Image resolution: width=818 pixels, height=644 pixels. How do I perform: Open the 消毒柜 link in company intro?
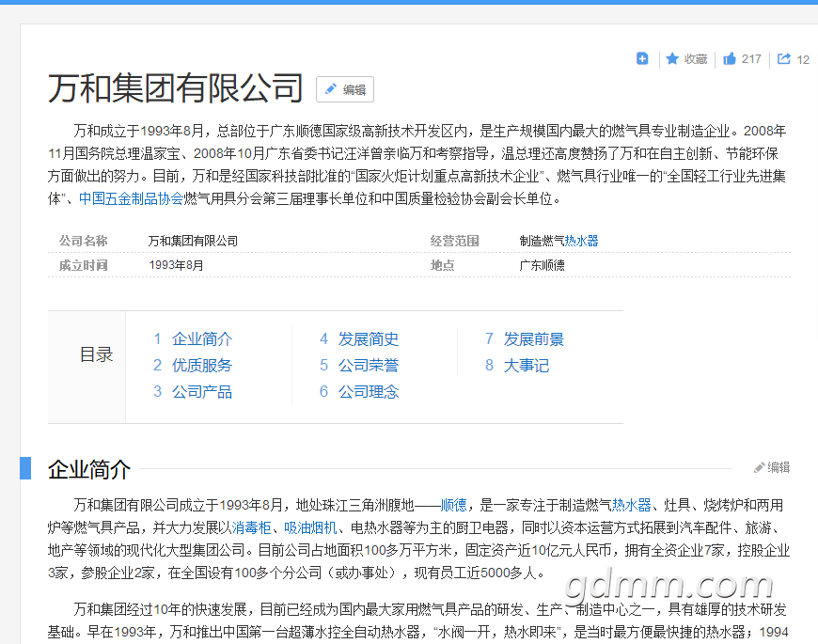pos(252,527)
